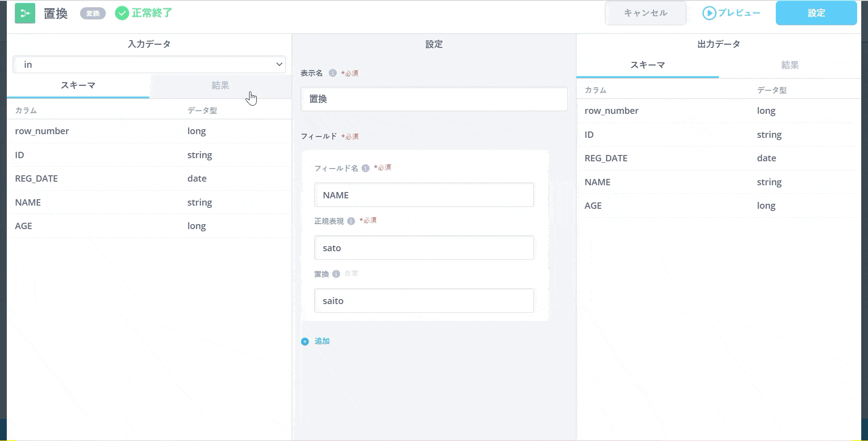
Task: Click info icon next to フィールド名
Action: (366, 168)
